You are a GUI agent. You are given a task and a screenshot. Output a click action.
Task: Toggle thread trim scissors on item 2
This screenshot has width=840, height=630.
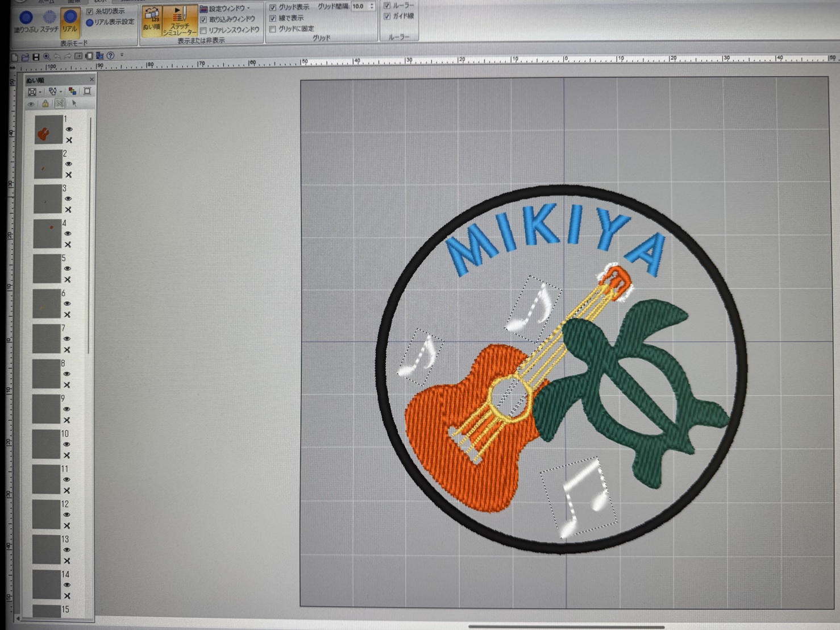68,175
